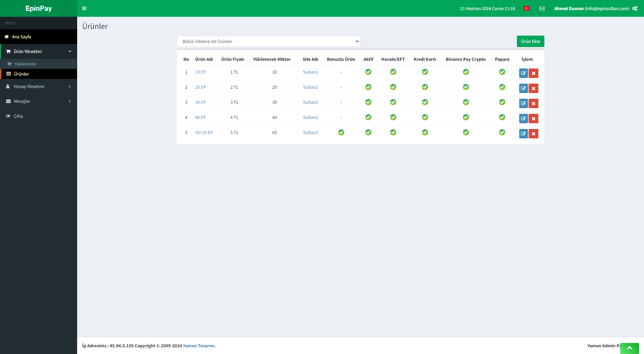Click Bonuslu Ürün checkmark for 50+10 EP
Screen dimensions: 644x354
(x=341, y=132)
